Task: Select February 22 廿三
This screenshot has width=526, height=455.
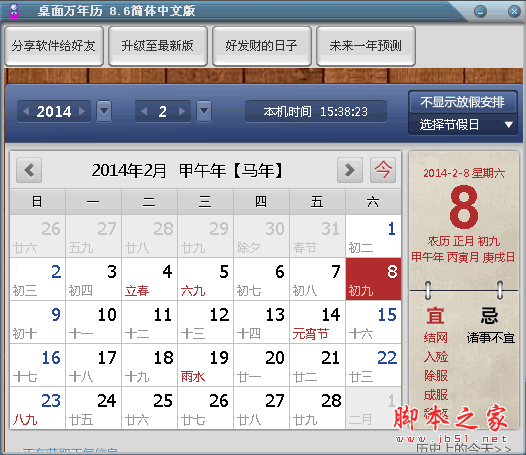Action: (x=373, y=365)
